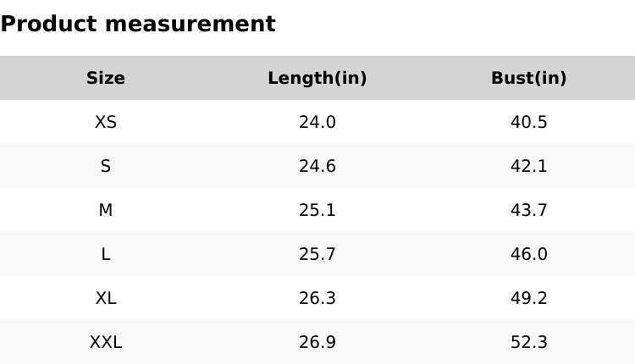The image size is (635, 364).
Task: Select the L size cell
Action: (106, 254)
